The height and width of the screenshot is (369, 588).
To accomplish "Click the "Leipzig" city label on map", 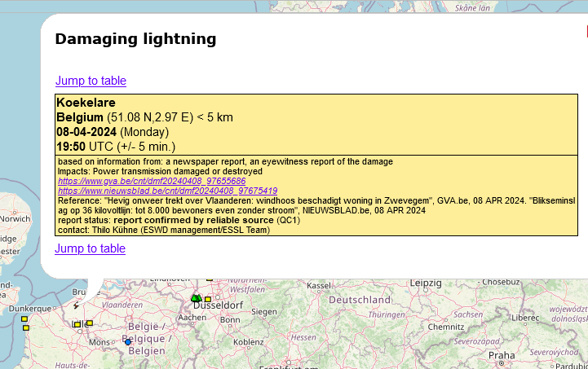I will click(x=426, y=283).
